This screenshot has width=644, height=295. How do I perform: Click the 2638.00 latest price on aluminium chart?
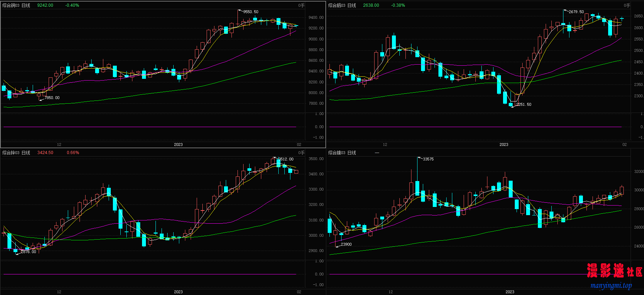point(371,5)
